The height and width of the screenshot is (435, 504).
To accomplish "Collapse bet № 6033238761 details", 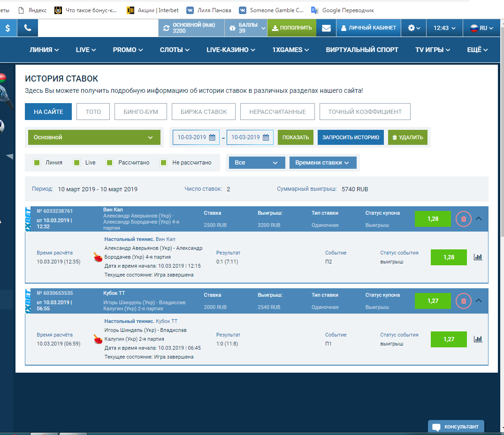I will click(x=479, y=218).
